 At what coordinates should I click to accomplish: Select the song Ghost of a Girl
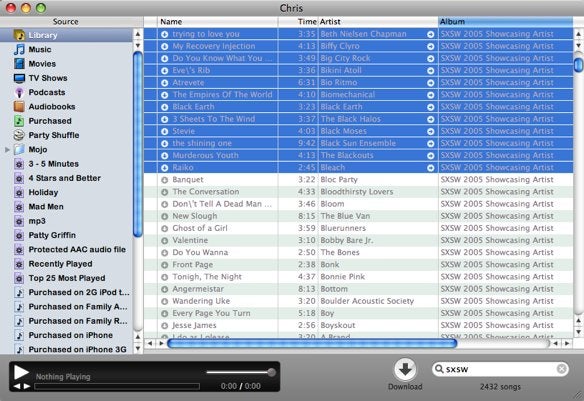[200, 228]
